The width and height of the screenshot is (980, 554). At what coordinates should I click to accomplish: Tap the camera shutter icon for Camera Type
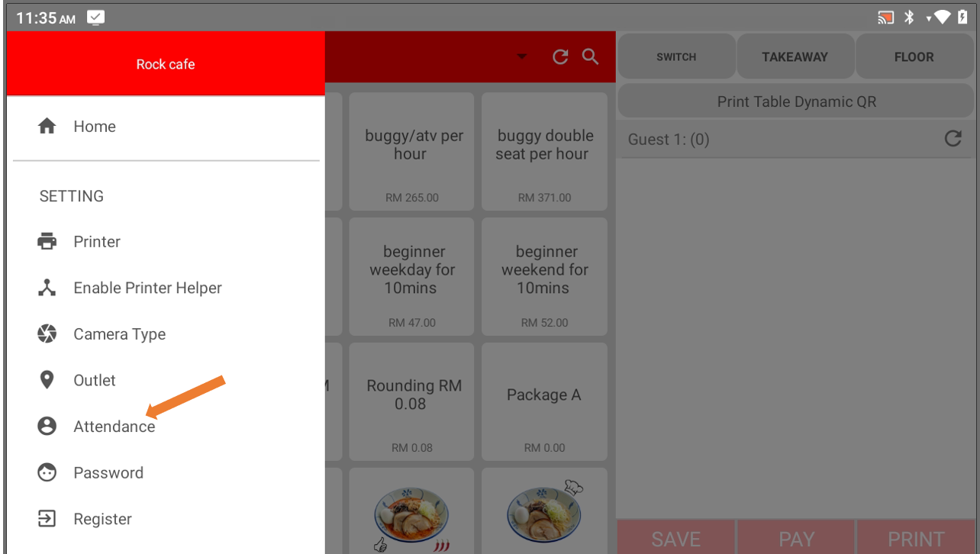(47, 334)
